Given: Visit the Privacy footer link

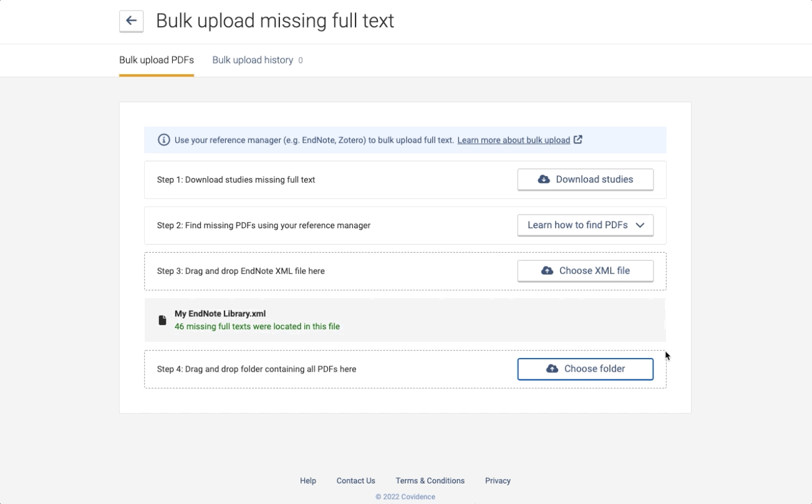Looking at the screenshot, I should click(x=498, y=481).
